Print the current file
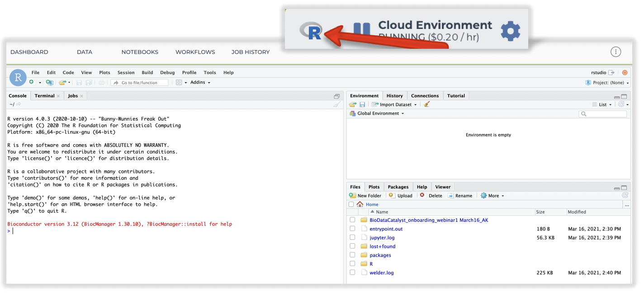 pos(102,83)
